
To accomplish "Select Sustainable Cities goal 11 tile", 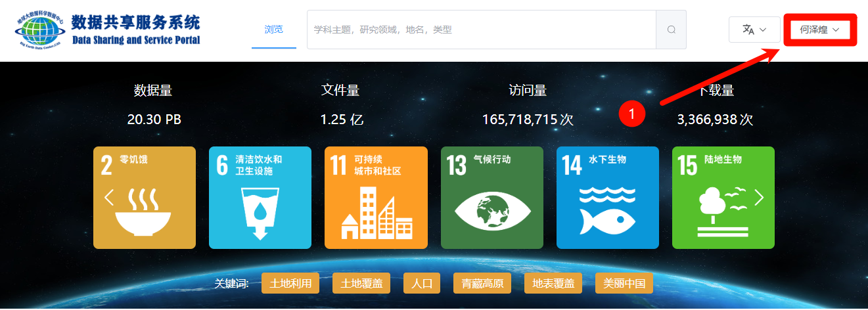I will 376,198.
